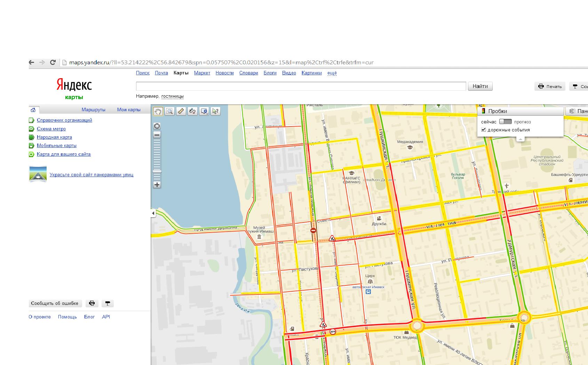Select the hand pan tool
The image size is (588, 365).
pyautogui.click(x=158, y=111)
